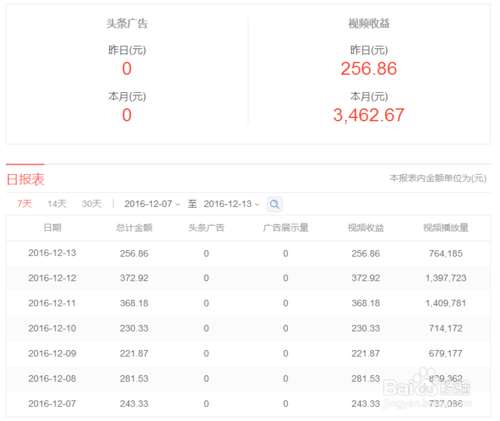Click the 总计金额 column header
500x421 pixels.
coord(134,228)
